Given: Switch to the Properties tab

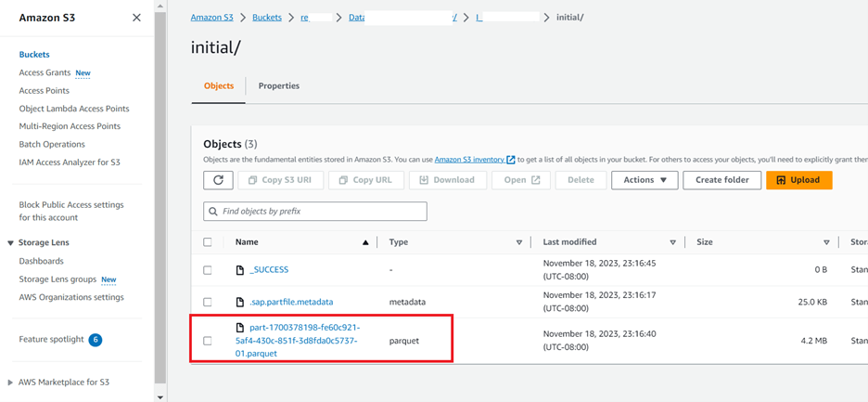Looking at the screenshot, I should click(x=279, y=86).
